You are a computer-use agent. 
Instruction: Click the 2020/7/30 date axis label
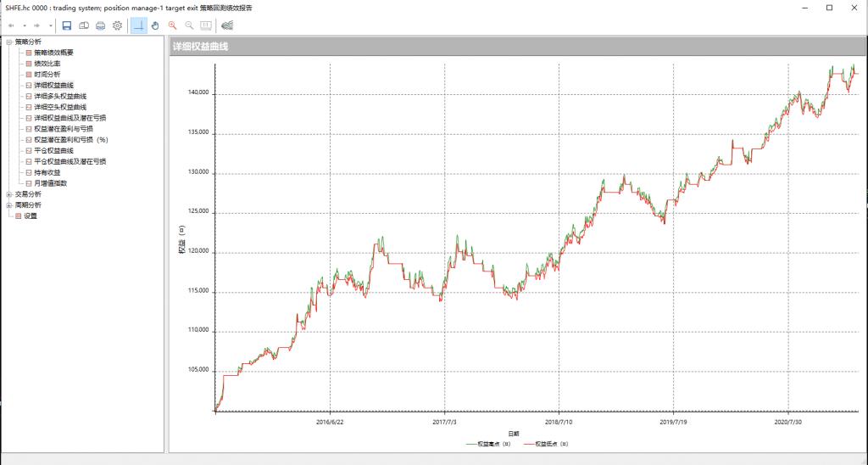pos(787,423)
